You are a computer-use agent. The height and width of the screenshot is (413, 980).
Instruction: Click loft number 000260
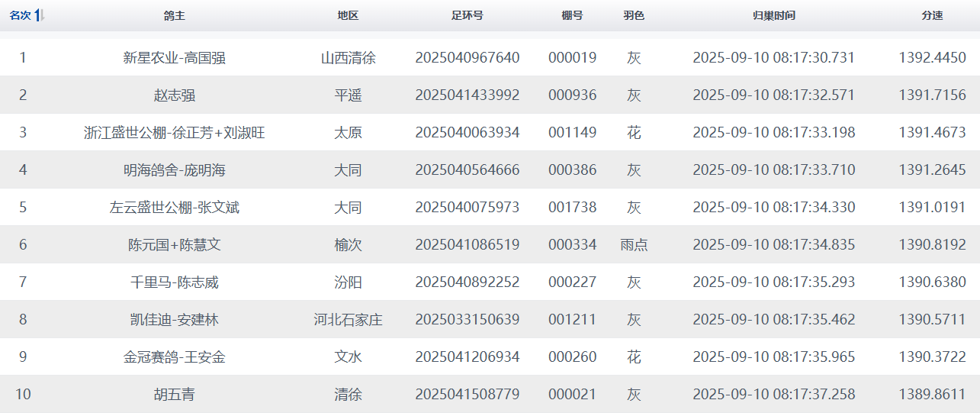(x=572, y=357)
